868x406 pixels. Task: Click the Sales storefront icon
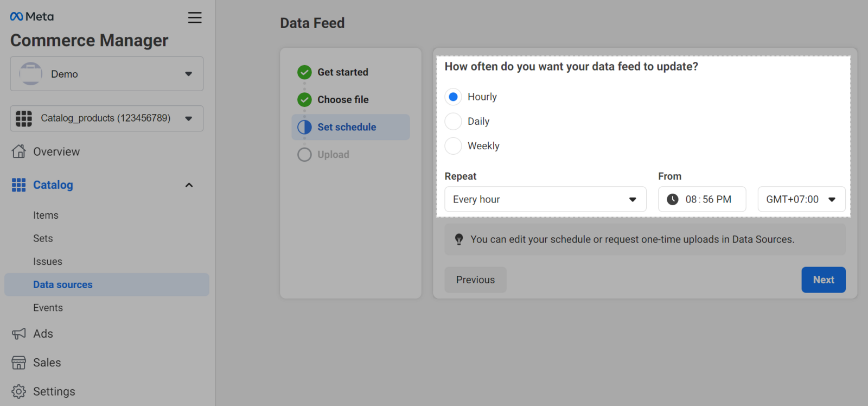19,363
